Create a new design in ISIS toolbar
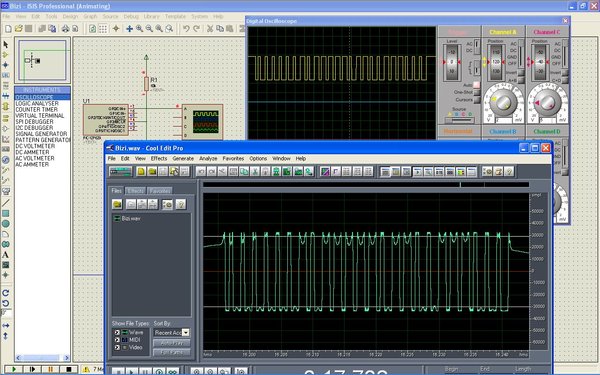The width and height of the screenshot is (600, 375). coord(8,29)
